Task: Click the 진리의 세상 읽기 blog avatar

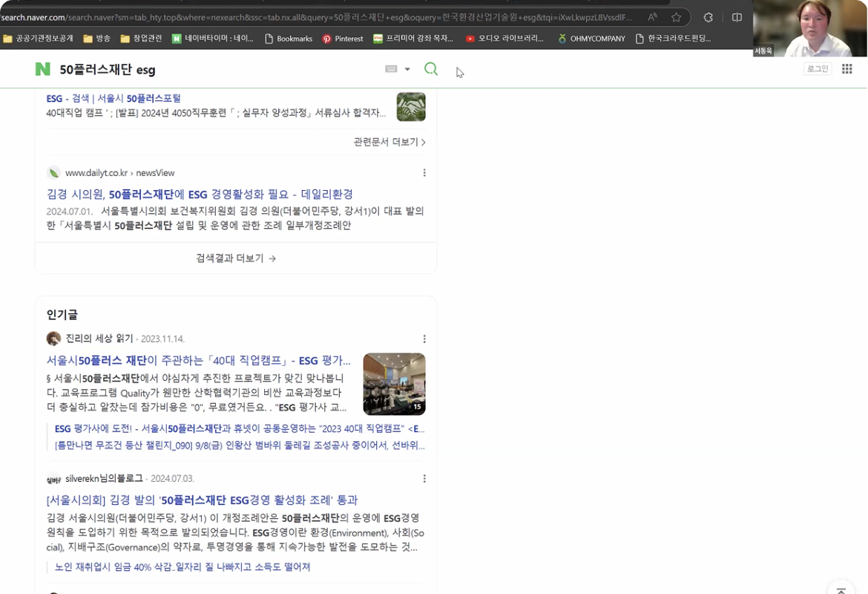Action: 53,339
